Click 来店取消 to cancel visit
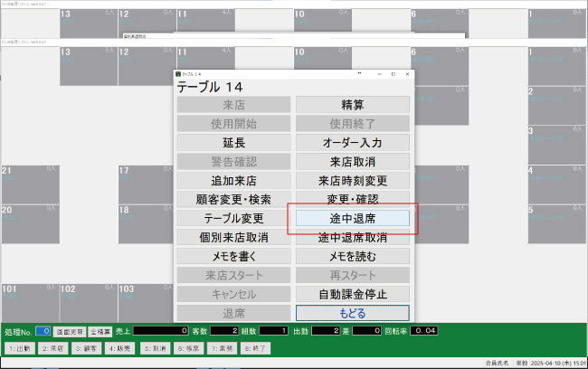The width and height of the screenshot is (588, 369). (353, 161)
